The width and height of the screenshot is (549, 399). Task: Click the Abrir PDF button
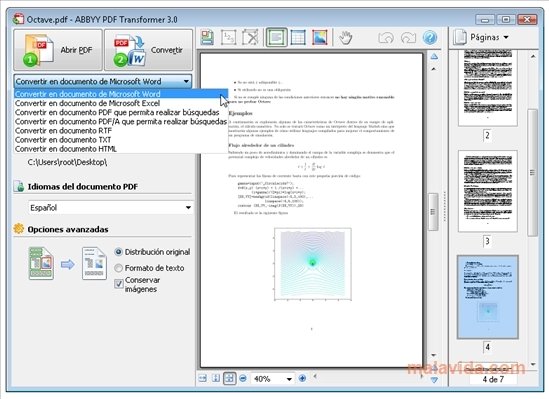coord(58,50)
